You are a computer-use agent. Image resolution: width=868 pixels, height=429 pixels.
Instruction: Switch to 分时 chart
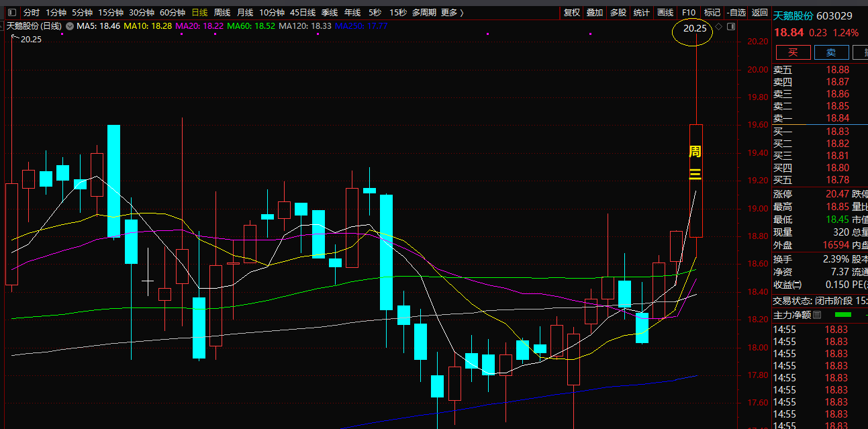pos(31,13)
